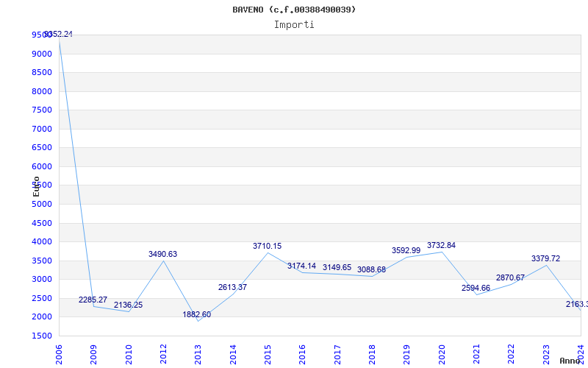Screen dimensions: 588x368
Task: Click the x-axis year 2012
Action: [163, 355]
